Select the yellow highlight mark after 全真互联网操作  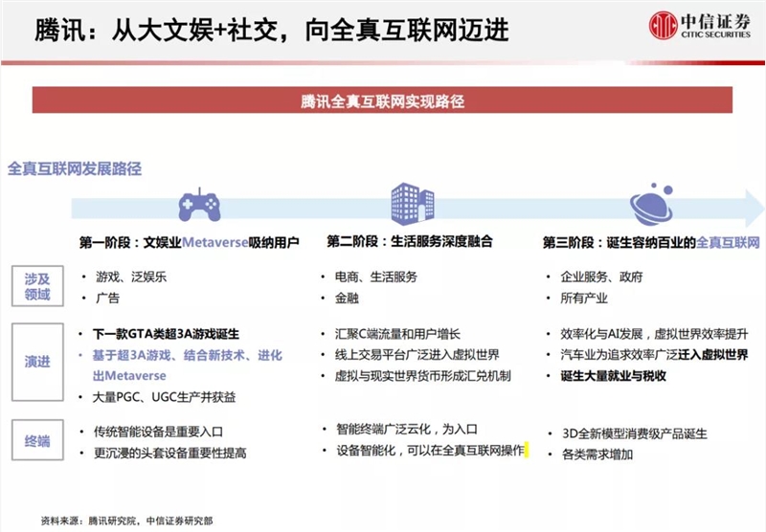tap(525, 450)
